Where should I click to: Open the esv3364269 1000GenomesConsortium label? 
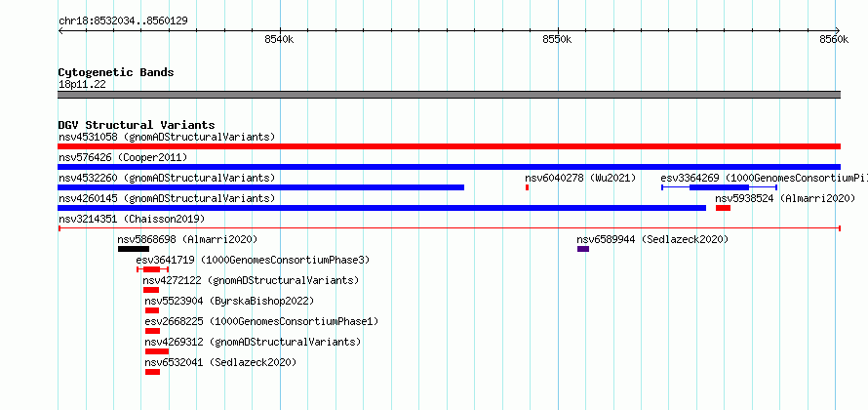click(x=764, y=178)
